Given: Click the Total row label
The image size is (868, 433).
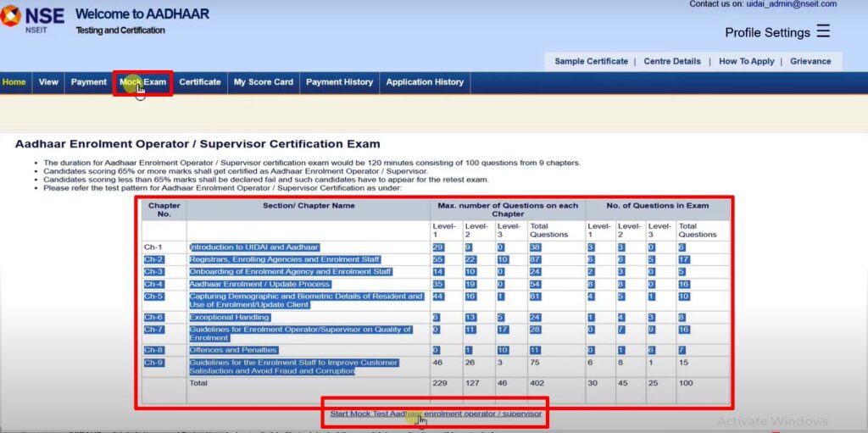Looking at the screenshot, I should (x=198, y=383).
